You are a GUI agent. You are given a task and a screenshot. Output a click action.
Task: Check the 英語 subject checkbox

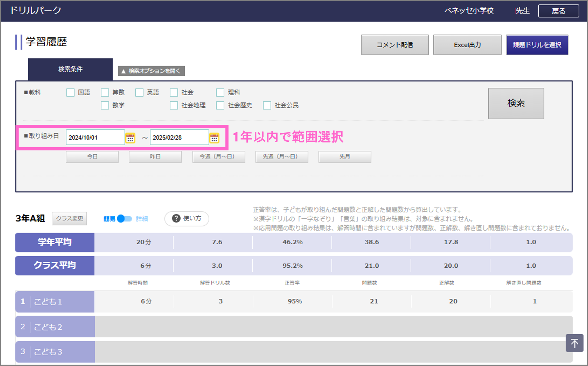coord(139,92)
